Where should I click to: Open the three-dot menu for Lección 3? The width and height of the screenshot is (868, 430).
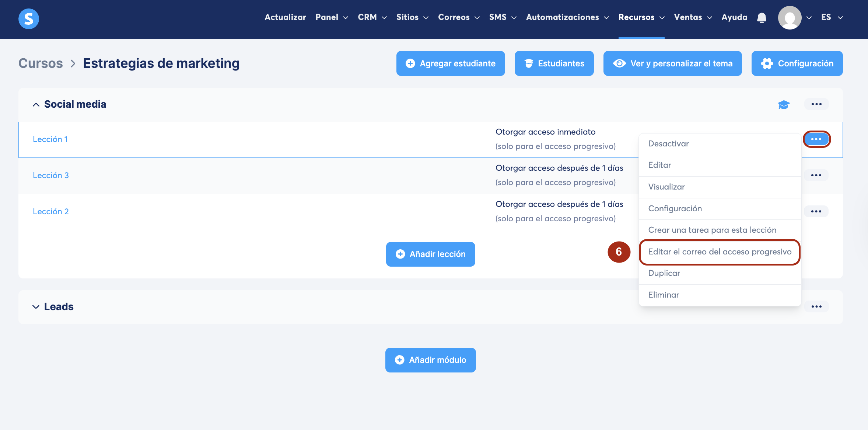pos(816,175)
